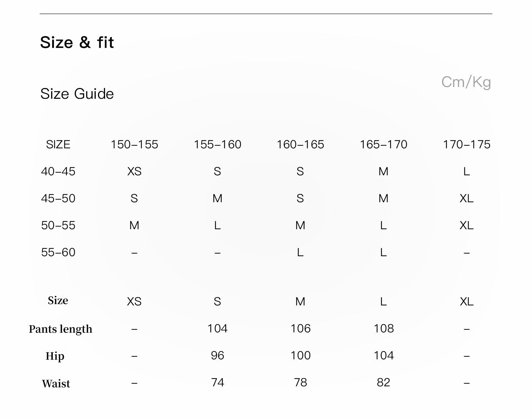The height and width of the screenshot is (418, 532).
Task: Click the "Size & fit" heading
Action: coord(77,42)
